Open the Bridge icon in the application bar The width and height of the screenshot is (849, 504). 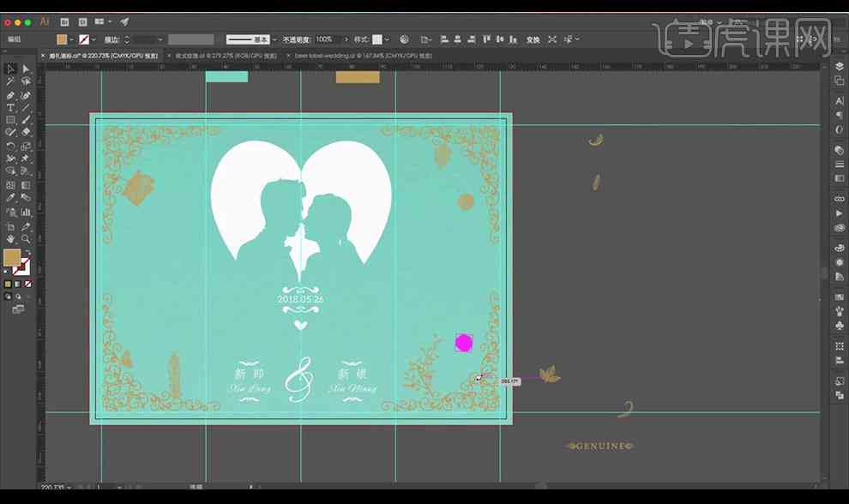click(64, 22)
